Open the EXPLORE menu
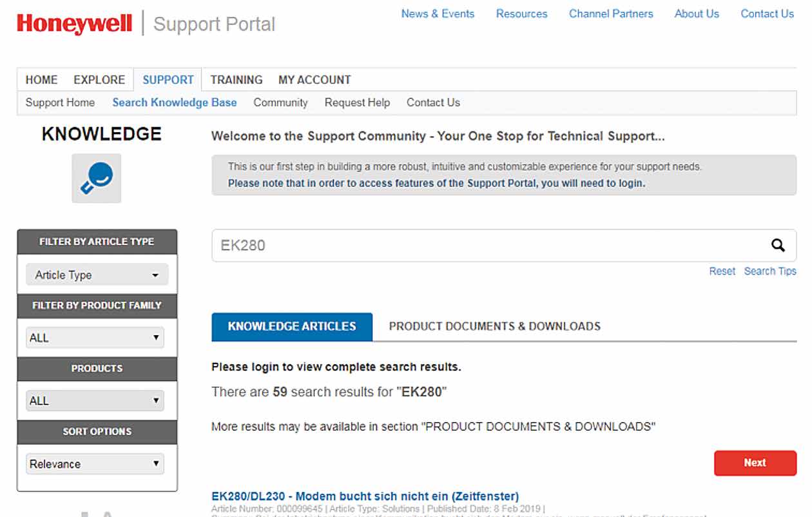The height and width of the screenshot is (517, 812). [99, 80]
